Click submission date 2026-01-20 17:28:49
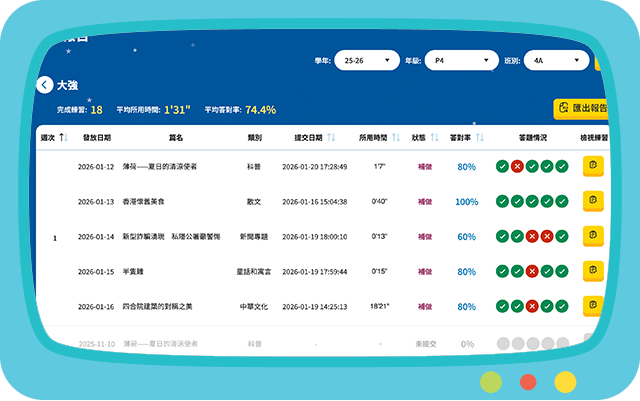This screenshot has height=401, width=640. (315, 167)
